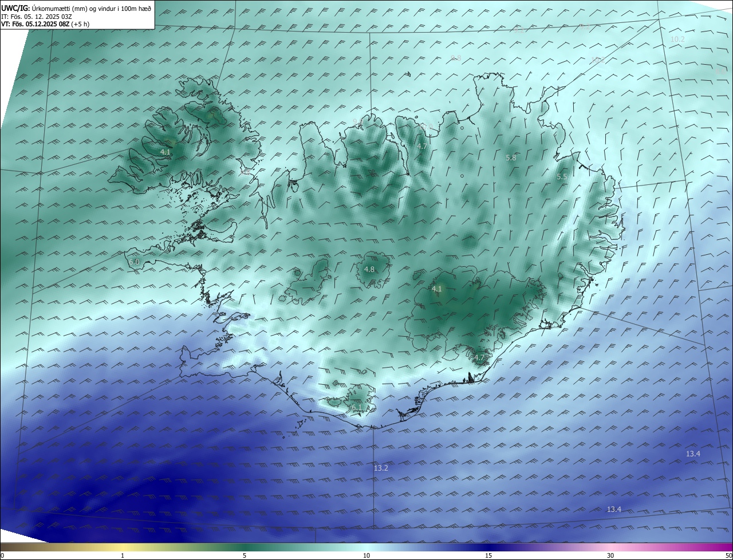
Task: Click the 5.8 precipitation value in the northeast
Action: click(x=511, y=157)
